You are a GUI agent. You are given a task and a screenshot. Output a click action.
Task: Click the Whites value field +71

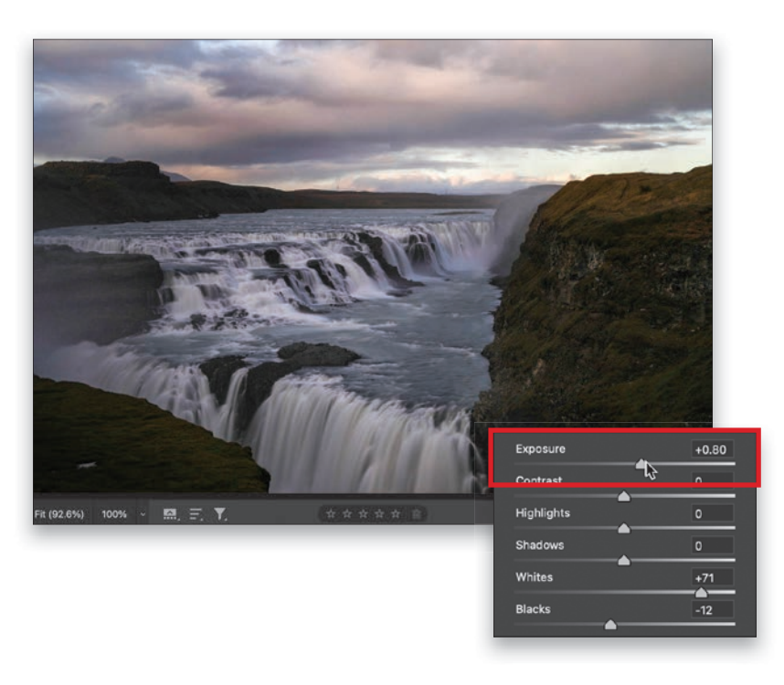coord(712,577)
